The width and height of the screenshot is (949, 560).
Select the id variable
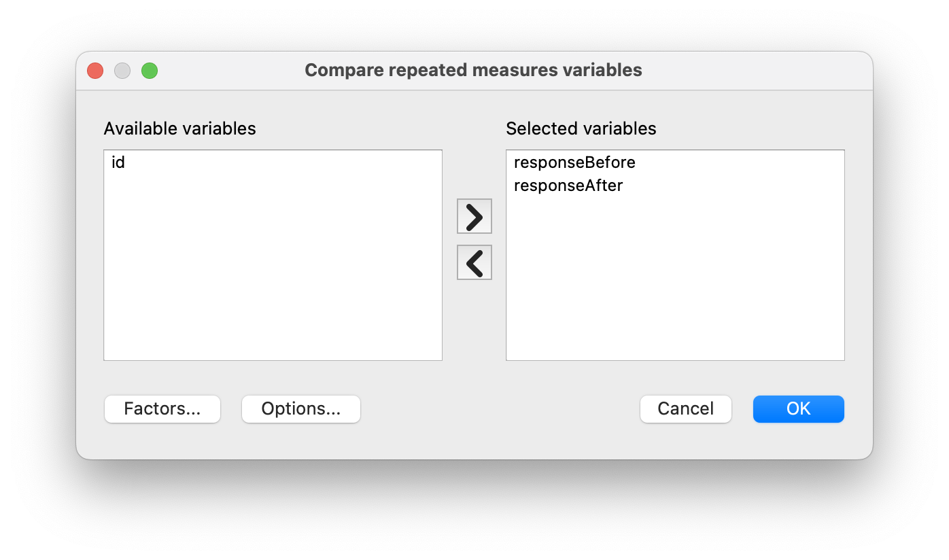117,162
